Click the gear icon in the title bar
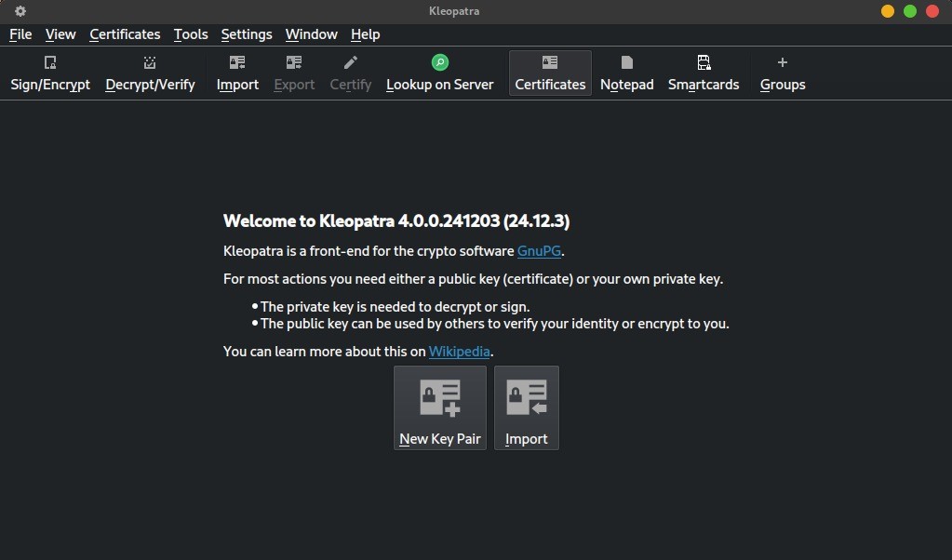This screenshot has width=952, height=560. [x=20, y=11]
